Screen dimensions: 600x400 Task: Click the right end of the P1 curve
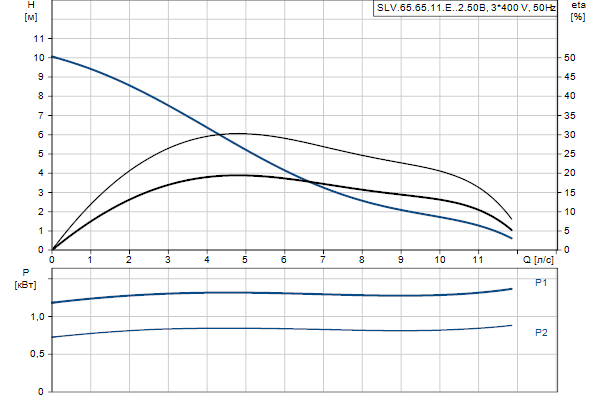tap(512, 288)
